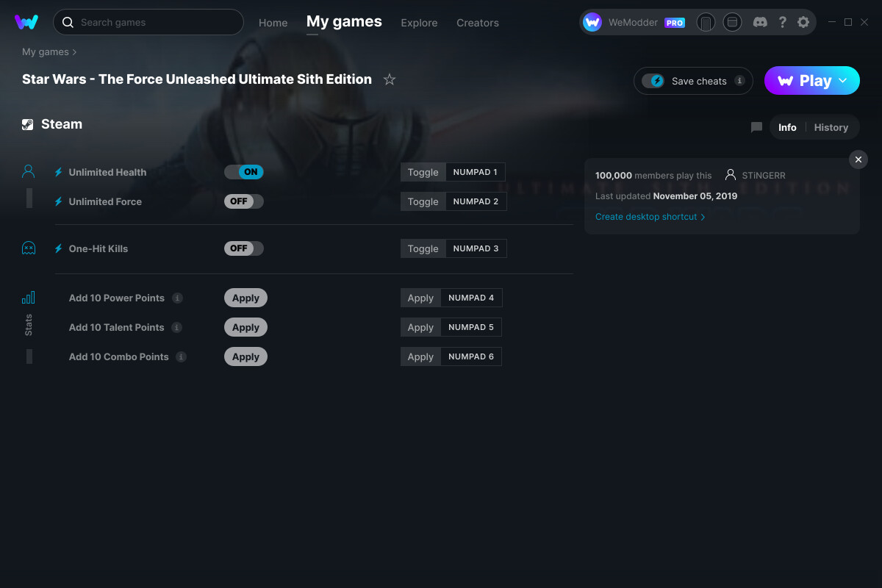Change the NUMPAD 4 hotkey
The height and width of the screenshot is (588, 882).
pyautogui.click(x=471, y=298)
